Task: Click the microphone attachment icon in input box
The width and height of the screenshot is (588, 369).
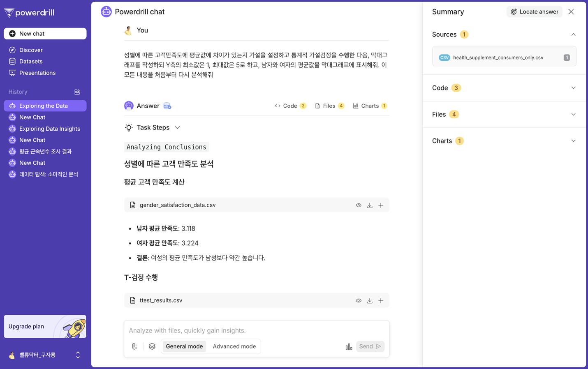Action: click(x=134, y=346)
